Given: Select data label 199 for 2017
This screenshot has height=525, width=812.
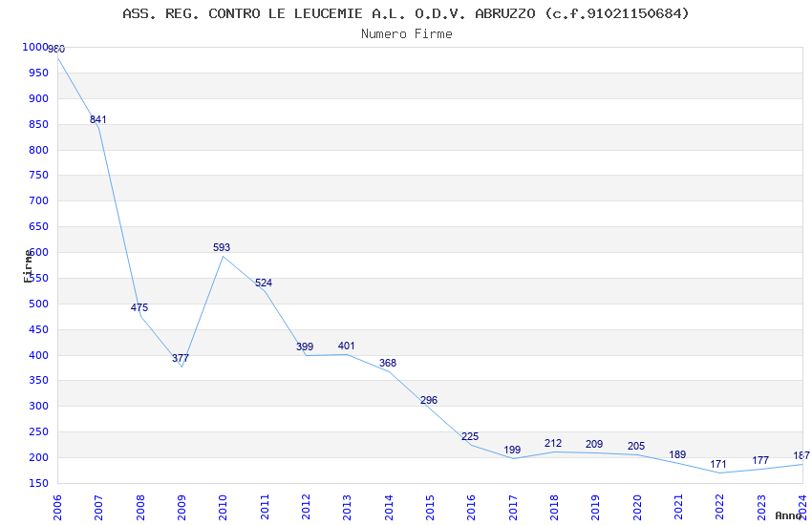Looking at the screenshot, I should click(x=512, y=450).
